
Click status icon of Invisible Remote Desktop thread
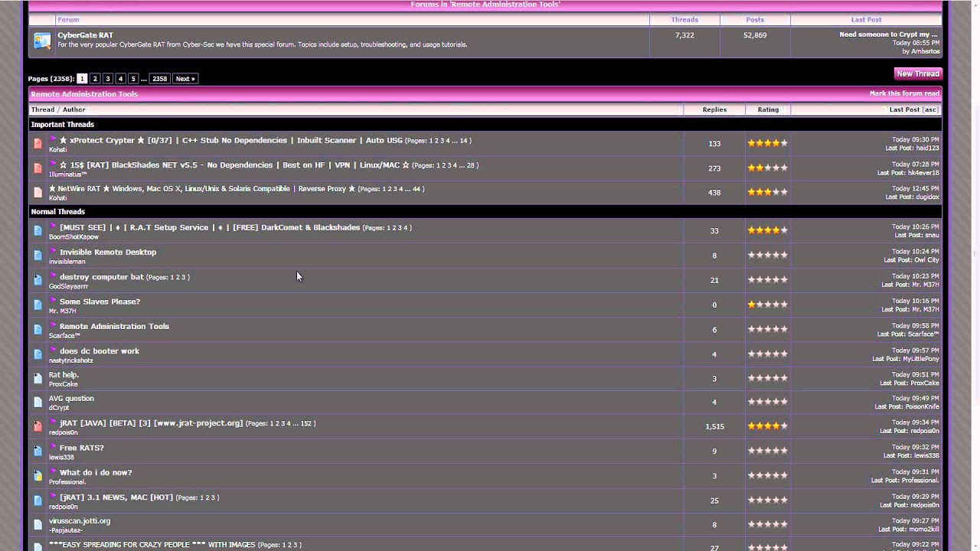click(38, 255)
